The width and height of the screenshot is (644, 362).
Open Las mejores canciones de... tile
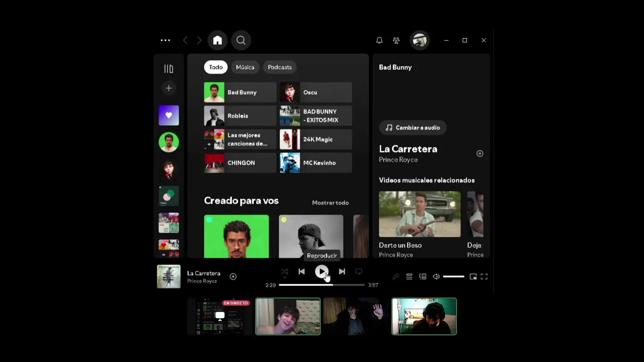tap(240, 139)
